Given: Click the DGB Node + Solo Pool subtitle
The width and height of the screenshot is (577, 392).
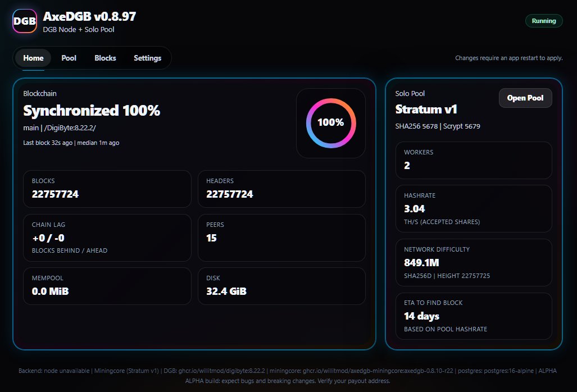Looking at the screenshot, I should (79, 29).
